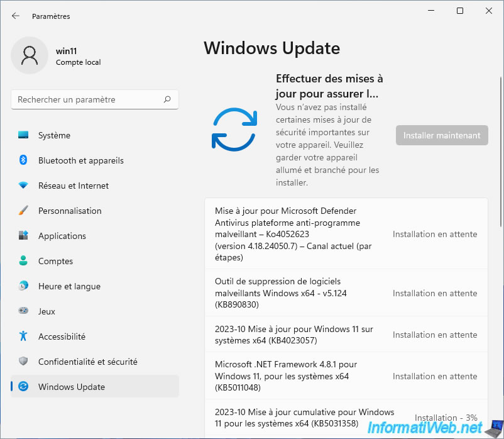Screen dimensions: 504x439
Task: Go to Jeux settings
Action: coord(95,311)
